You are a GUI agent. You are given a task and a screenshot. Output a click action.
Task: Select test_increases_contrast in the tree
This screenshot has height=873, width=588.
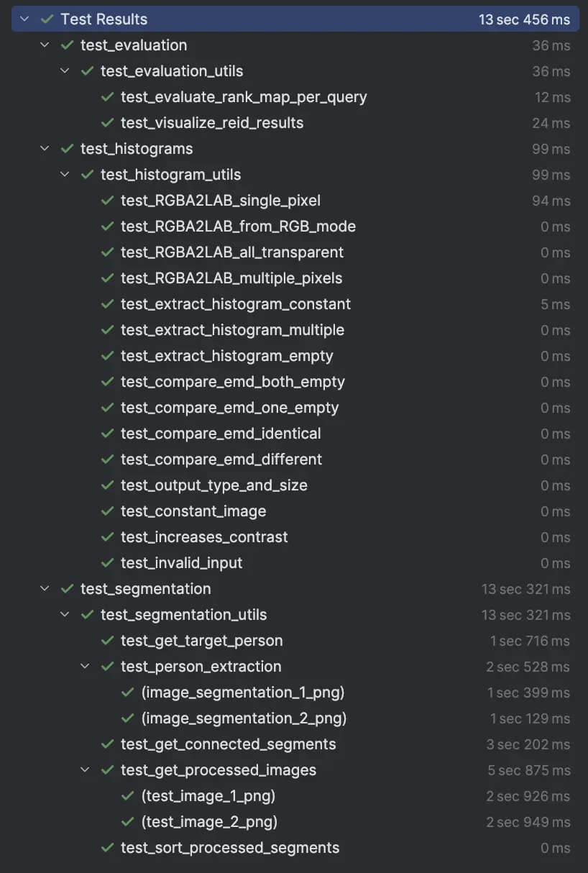coord(204,537)
